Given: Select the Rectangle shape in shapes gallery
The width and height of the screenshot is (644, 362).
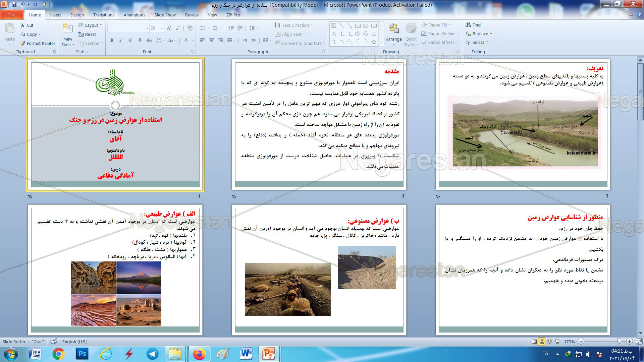Looking at the screenshot, I should tap(358, 26).
